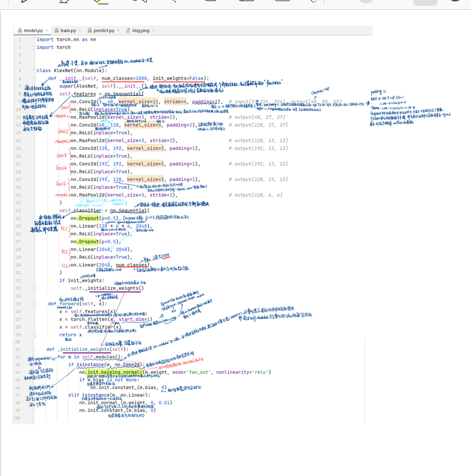The image size is (471, 476).
Task: Click 'nn.Conv2d(128, 192' on line 15
Action: tap(96, 148)
